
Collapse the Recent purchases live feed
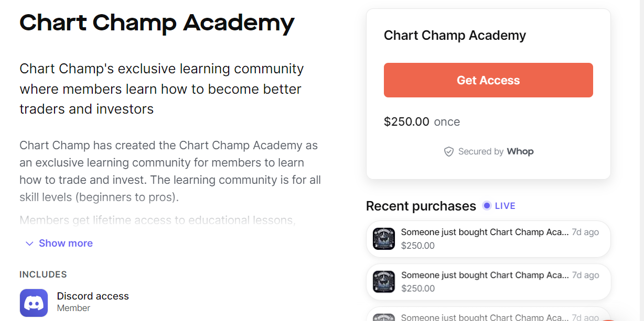tap(499, 205)
